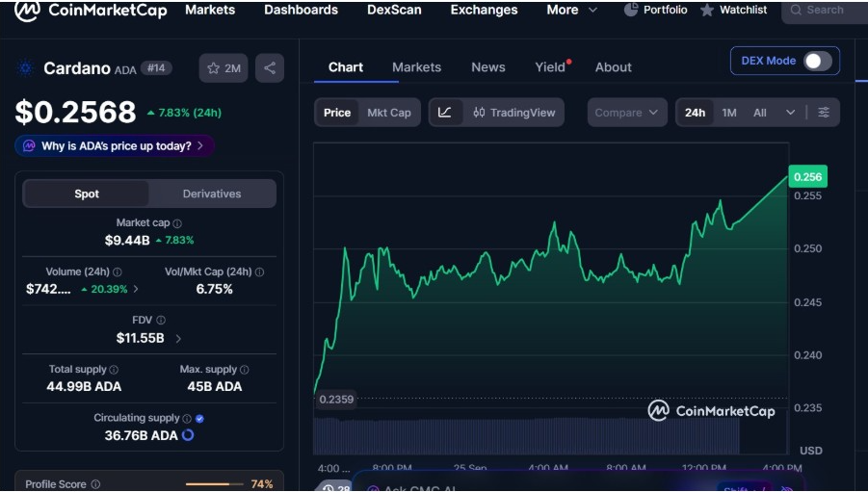This screenshot has height=492, width=868.
Task: Open Dashboards in top navigation
Action: 301,10
